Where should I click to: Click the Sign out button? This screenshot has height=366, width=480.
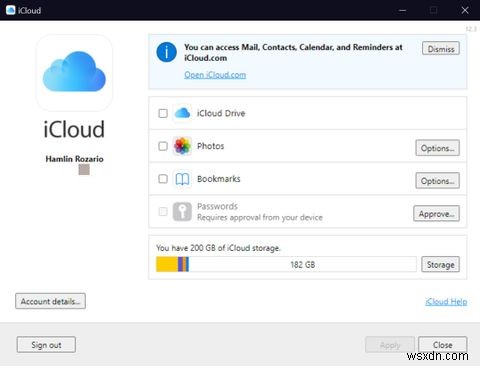point(46,345)
